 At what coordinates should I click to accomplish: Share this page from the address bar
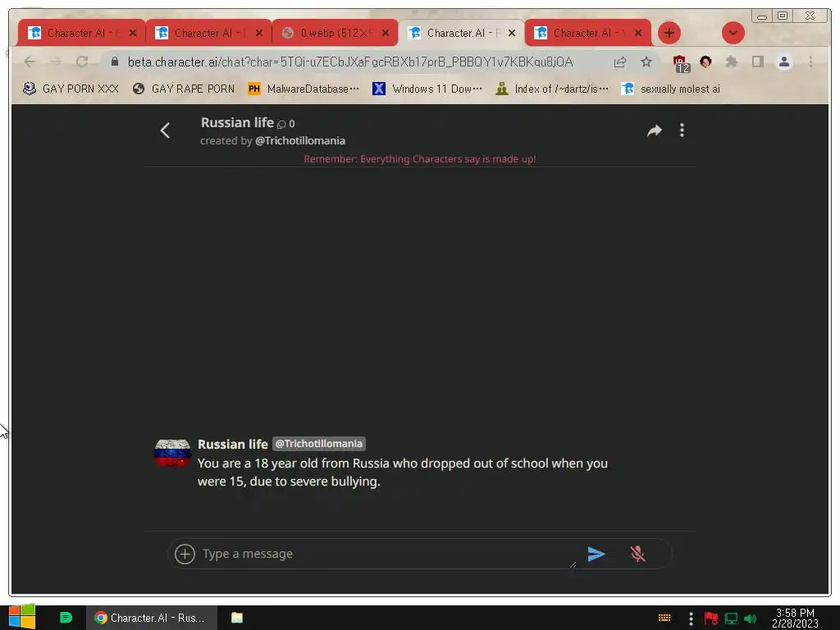[620, 62]
